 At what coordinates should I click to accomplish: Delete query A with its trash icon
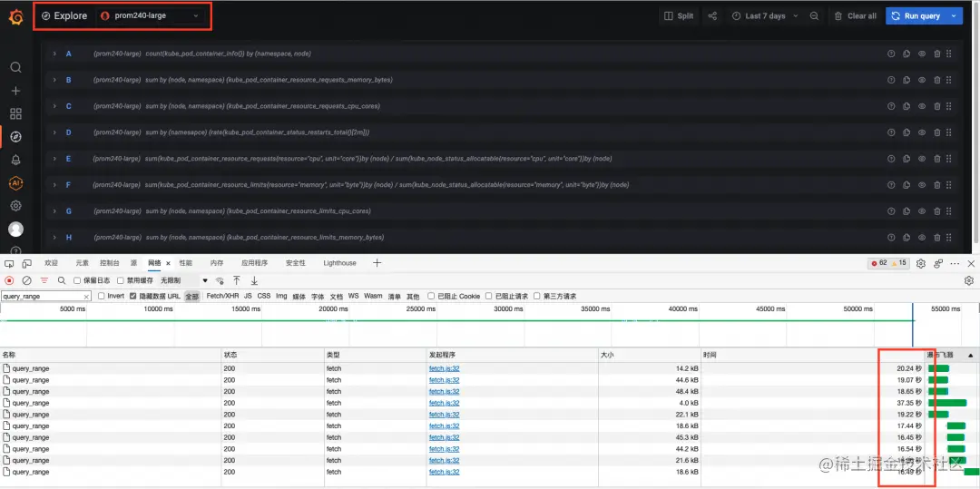(936, 54)
